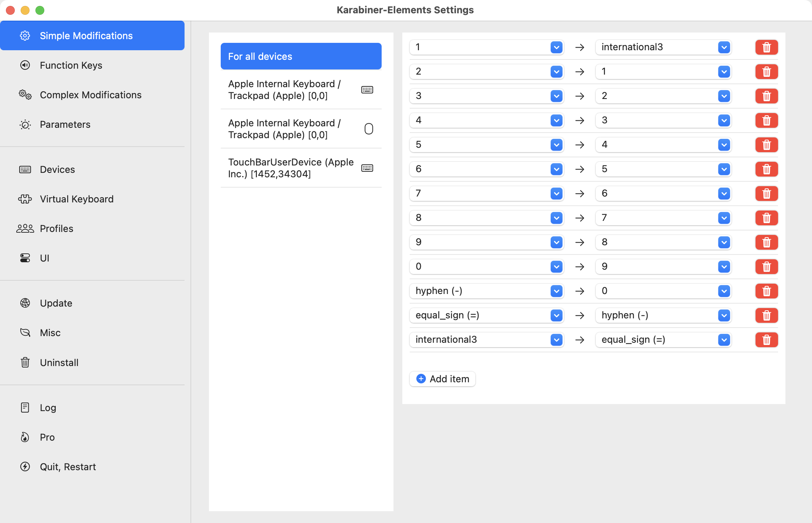Select For all devices entry
Image resolution: width=812 pixels, height=523 pixels.
click(301, 57)
